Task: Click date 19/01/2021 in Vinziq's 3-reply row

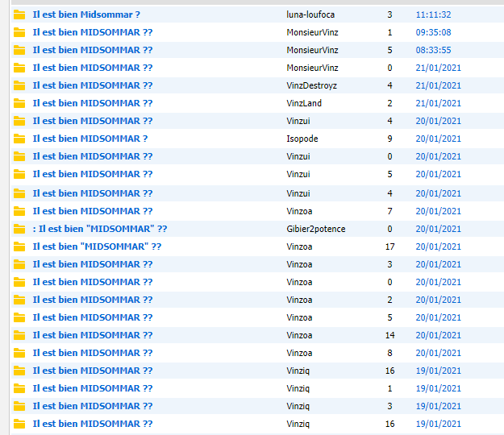Action: [x=439, y=406]
